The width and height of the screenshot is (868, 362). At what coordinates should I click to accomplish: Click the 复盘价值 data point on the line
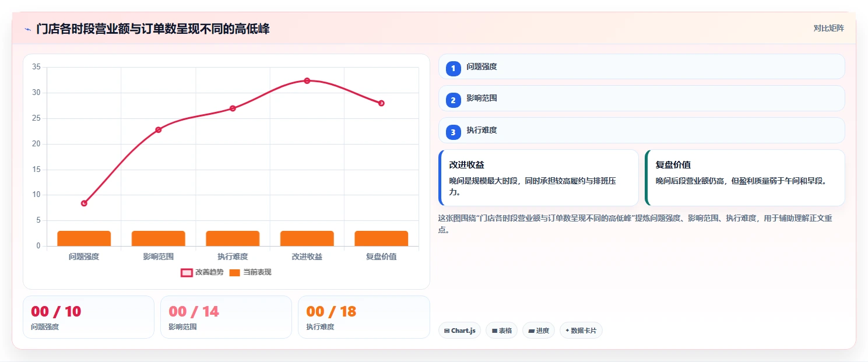coord(381,103)
